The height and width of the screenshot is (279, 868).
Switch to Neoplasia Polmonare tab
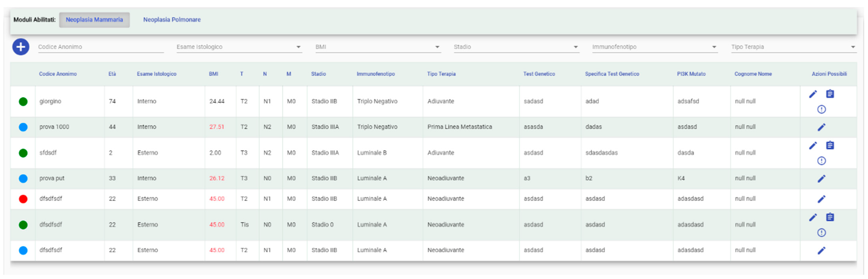tap(172, 19)
